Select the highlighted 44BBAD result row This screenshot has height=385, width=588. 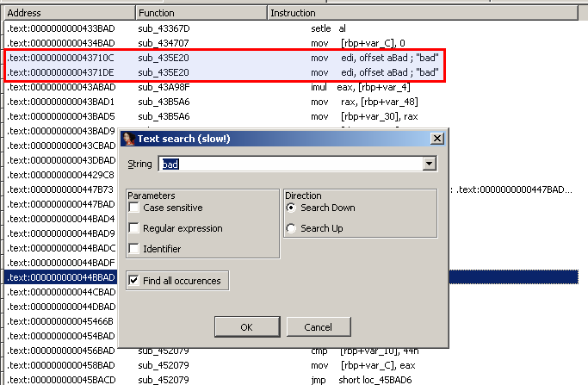[x=60, y=277]
